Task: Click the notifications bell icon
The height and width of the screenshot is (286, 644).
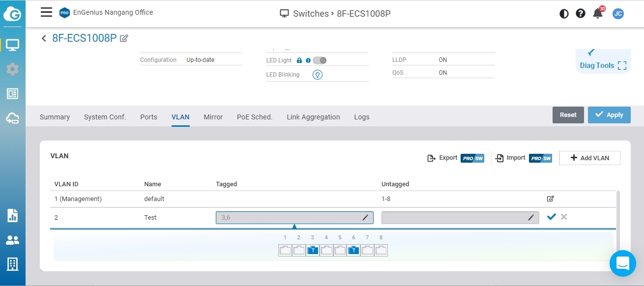Action: 598,13
